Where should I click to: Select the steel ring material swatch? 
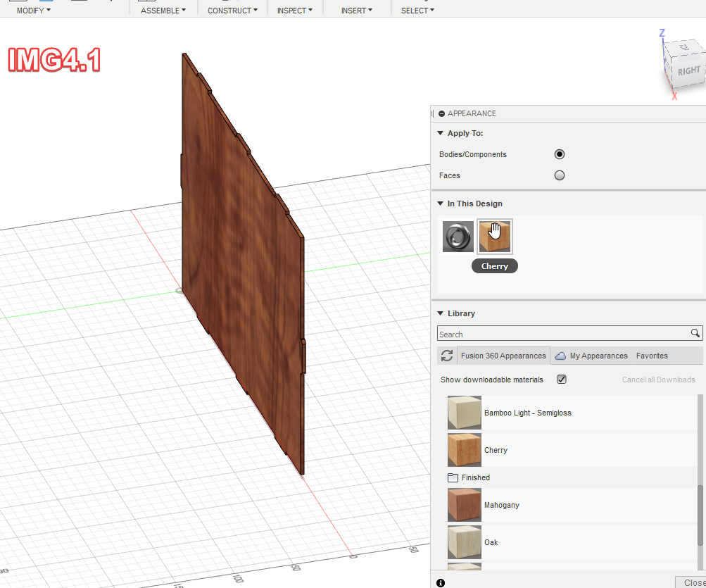[458, 237]
